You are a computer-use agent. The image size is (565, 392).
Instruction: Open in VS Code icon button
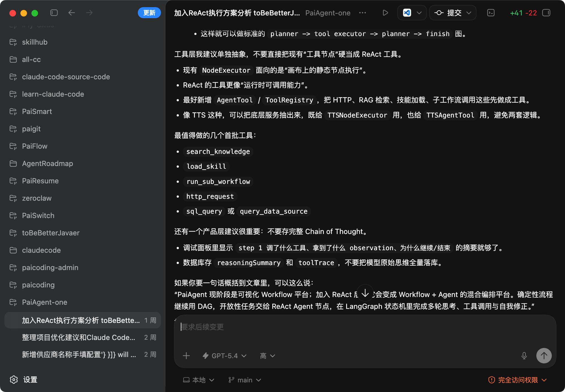pyautogui.click(x=407, y=13)
